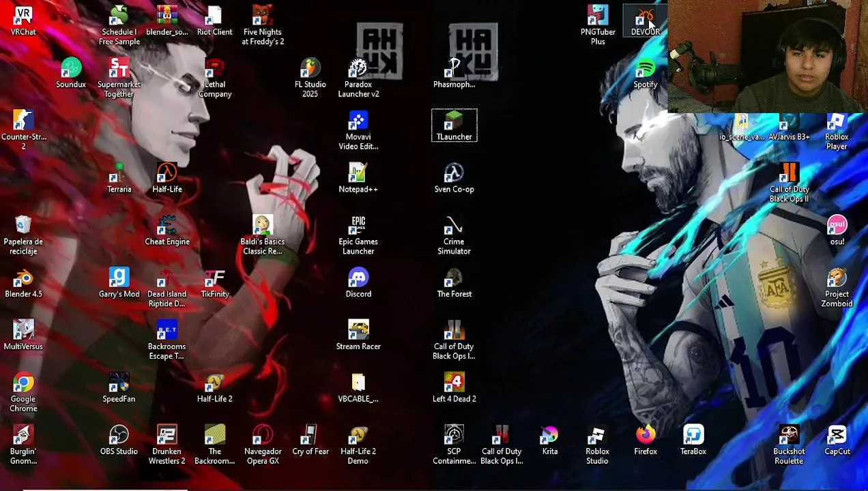Screen dimensions: 868x491
Task: Launch Cheat Engine
Action: (167, 231)
